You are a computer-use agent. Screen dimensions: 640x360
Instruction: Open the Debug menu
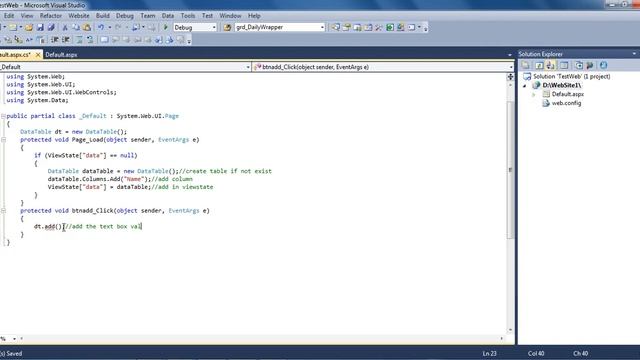[124, 16]
